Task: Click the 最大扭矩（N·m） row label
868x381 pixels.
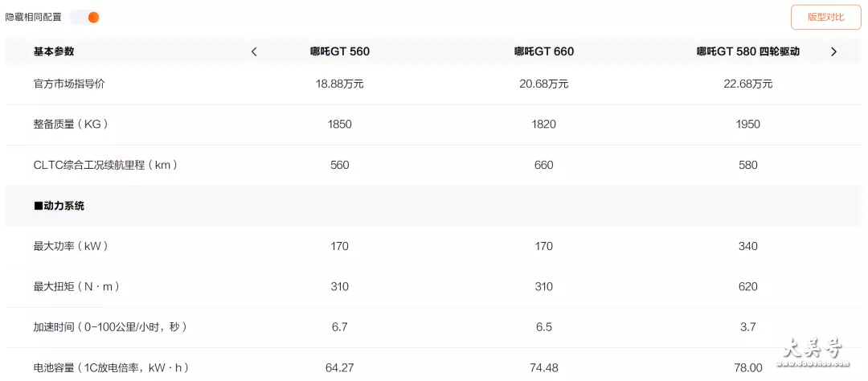Action: (77, 287)
